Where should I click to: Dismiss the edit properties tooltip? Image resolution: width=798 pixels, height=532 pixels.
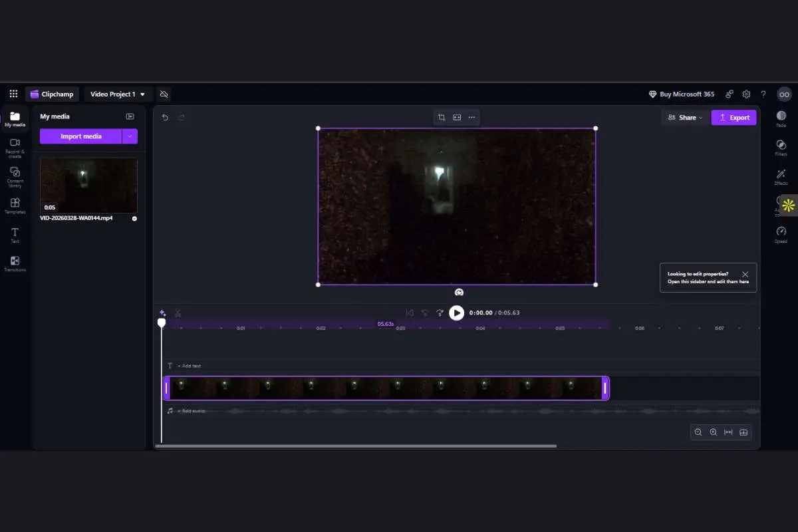coord(746,273)
